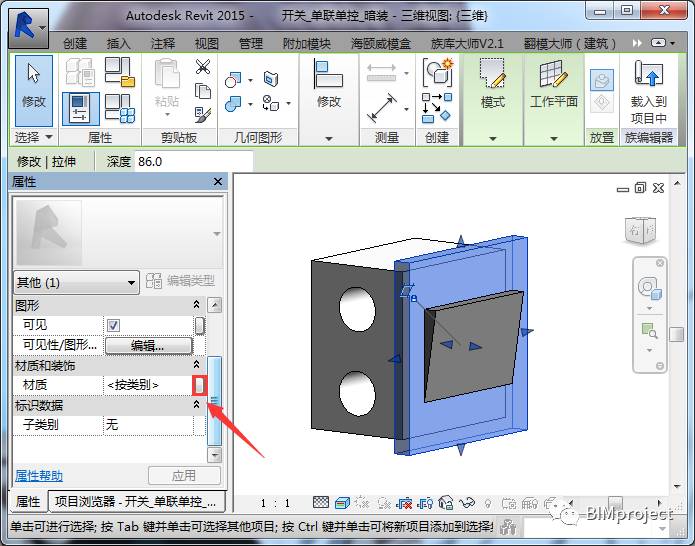Open the family category and parameters icon
The height and width of the screenshot is (546, 695).
[120, 72]
